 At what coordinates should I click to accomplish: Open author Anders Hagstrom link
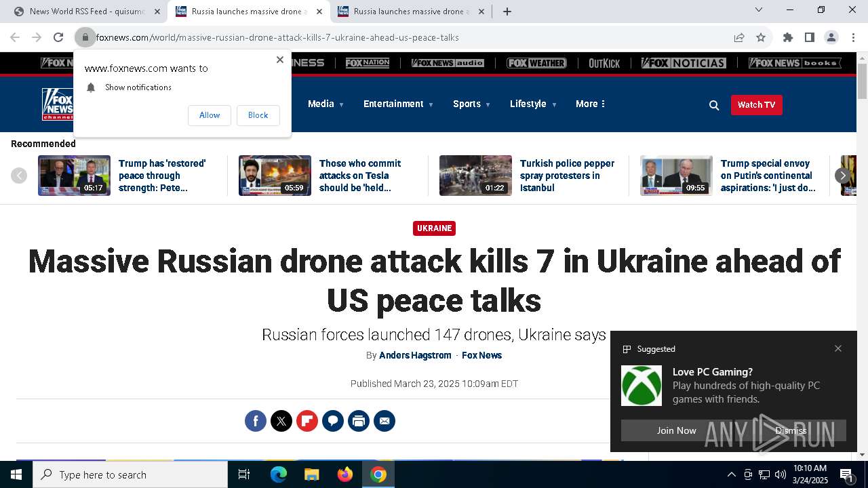click(x=415, y=355)
